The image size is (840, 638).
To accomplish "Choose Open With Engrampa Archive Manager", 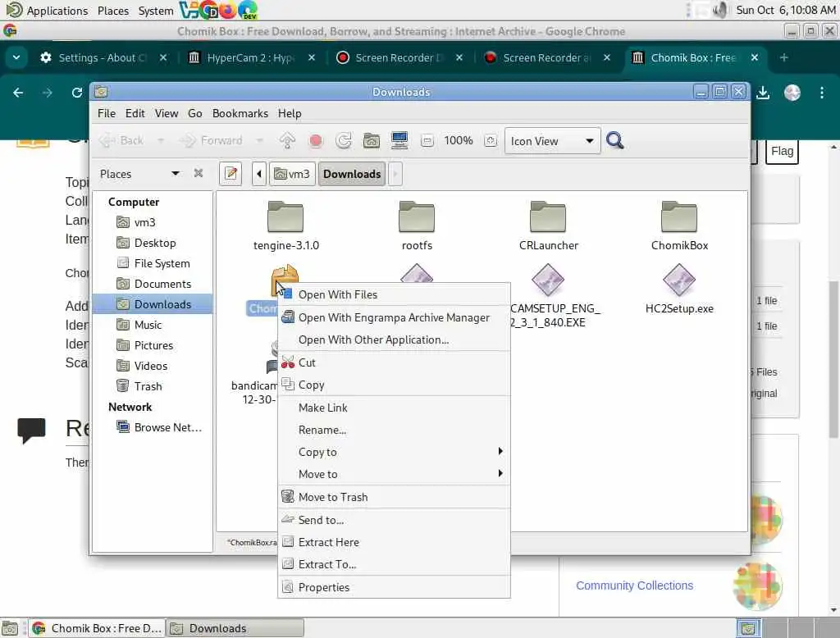I will (x=395, y=317).
